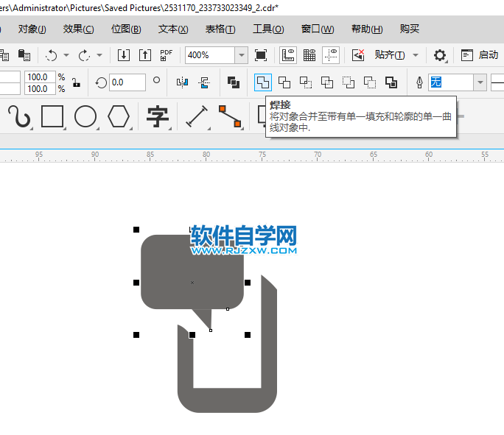The height and width of the screenshot is (435, 504).
Task: Click the 无 outline width field
Action: click(x=451, y=82)
